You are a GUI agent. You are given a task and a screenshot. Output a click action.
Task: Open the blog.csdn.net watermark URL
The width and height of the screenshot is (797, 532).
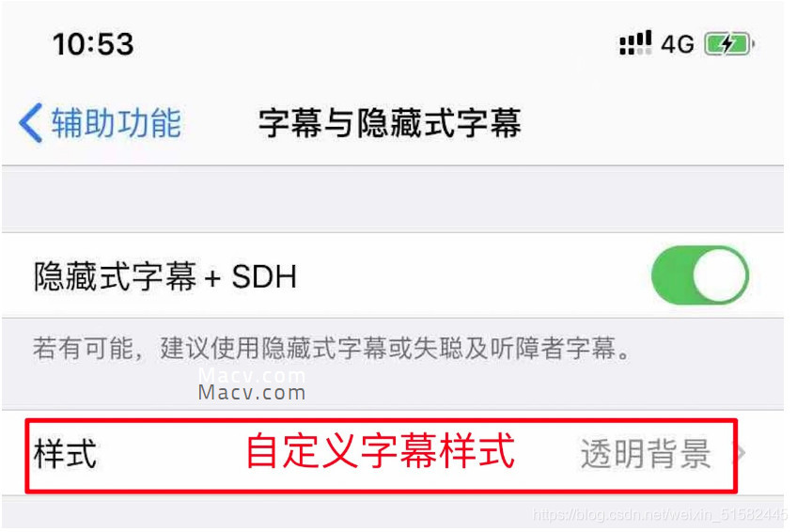point(659,514)
